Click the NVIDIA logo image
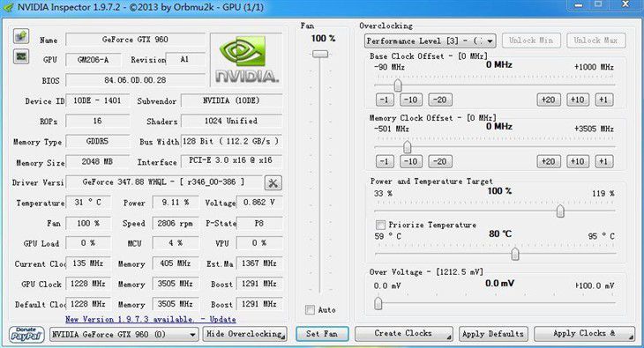 coord(246,60)
